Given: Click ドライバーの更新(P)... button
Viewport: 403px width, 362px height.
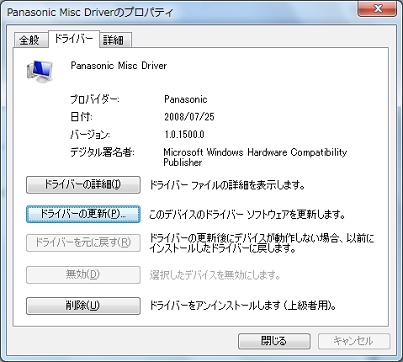Looking at the screenshot, I should [x=83, y=214].
